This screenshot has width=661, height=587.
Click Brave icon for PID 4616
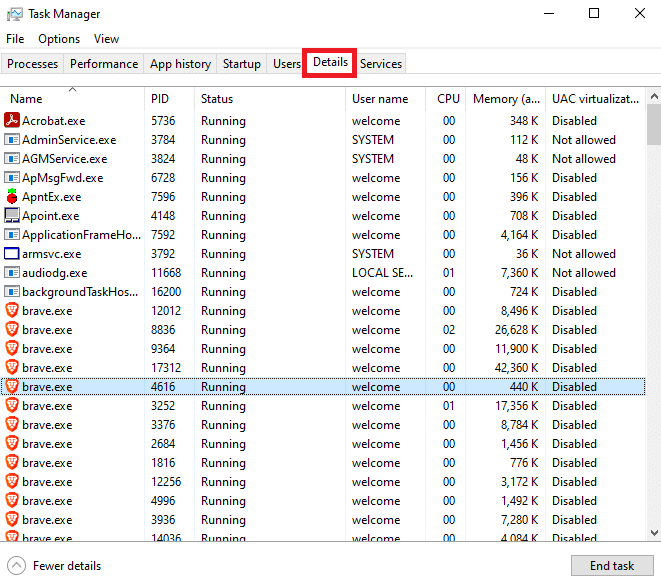pyautogui.click(x=12, y=386)
